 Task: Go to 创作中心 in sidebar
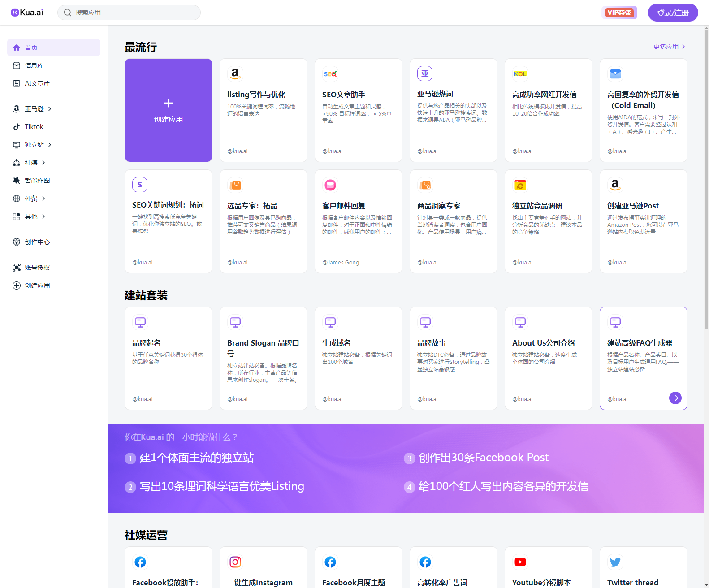(x=37, y=242)
